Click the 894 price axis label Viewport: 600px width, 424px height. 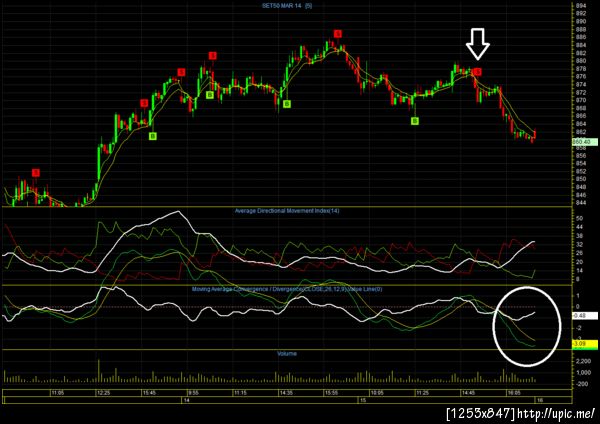tap(580, 6)
